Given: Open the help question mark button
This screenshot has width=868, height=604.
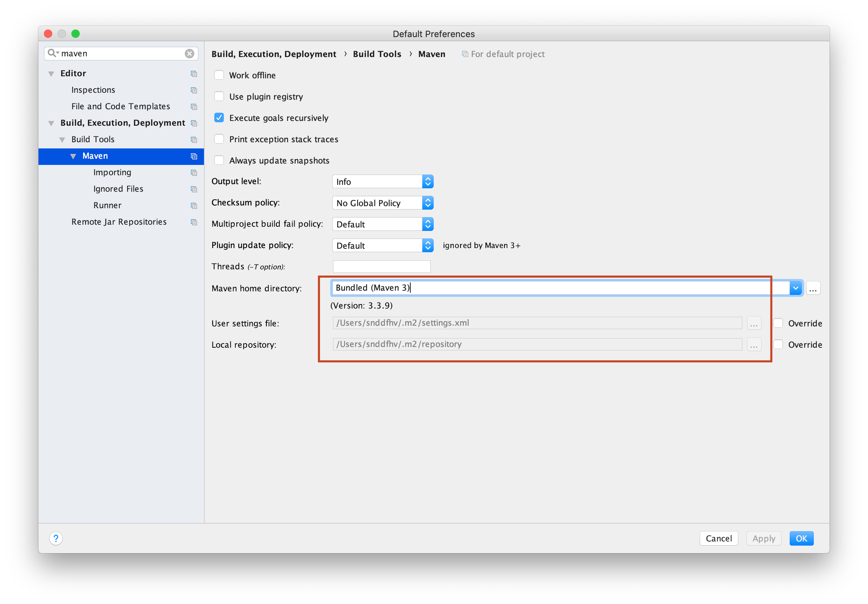Looking at the screenshot, I should pyautogui.click(x=56, y=538).
